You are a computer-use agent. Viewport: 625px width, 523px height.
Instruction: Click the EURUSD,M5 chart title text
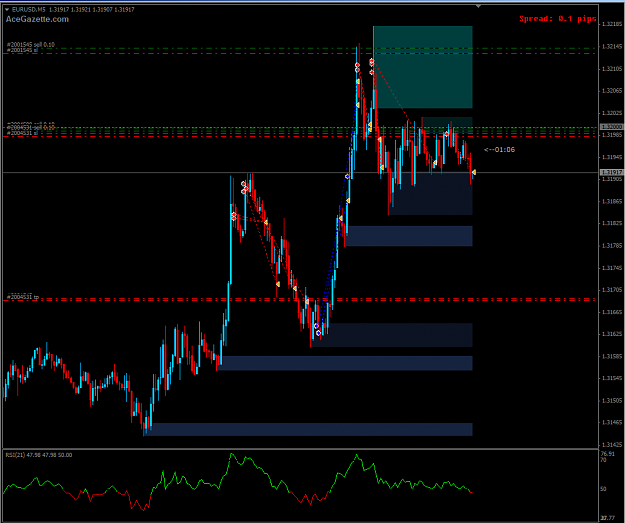(29, 10)
